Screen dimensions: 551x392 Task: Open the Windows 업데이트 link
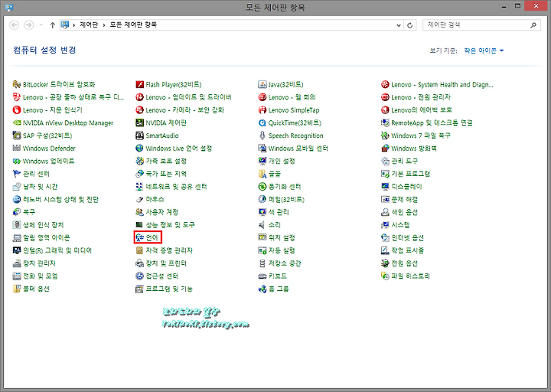pos(48,161)
